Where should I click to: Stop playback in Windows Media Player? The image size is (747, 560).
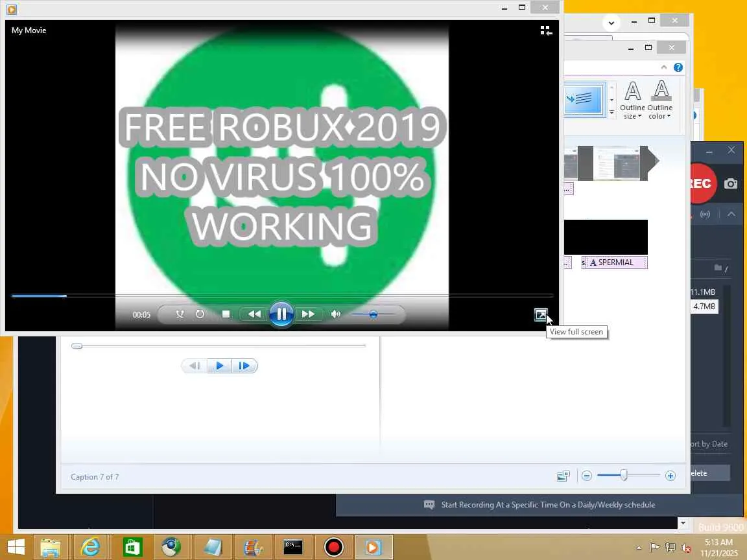[226, 314]
